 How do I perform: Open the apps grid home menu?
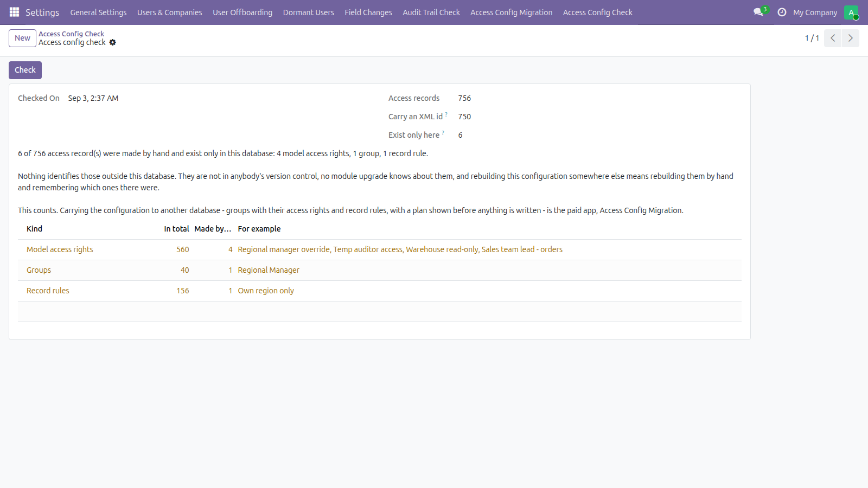pos(14,12)
